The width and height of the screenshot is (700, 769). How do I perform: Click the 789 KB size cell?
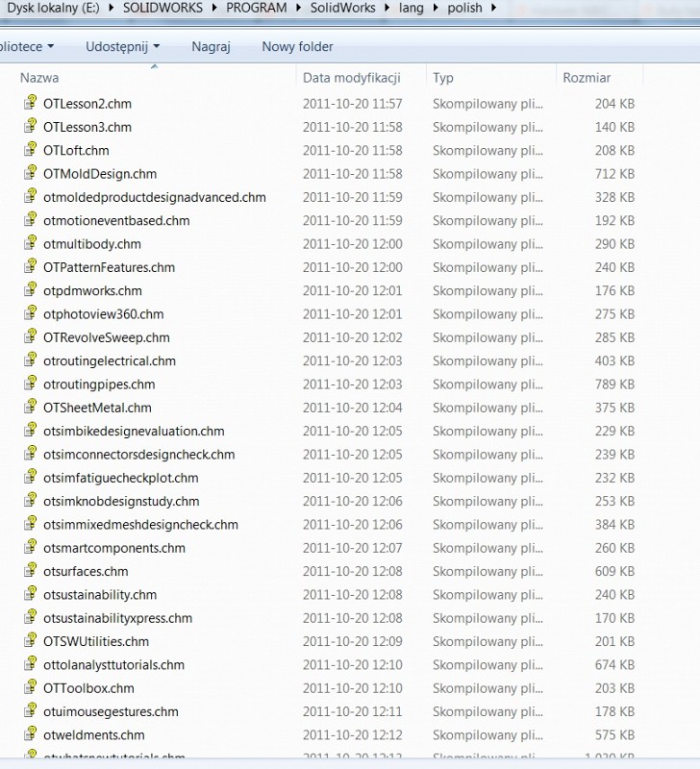614,384
